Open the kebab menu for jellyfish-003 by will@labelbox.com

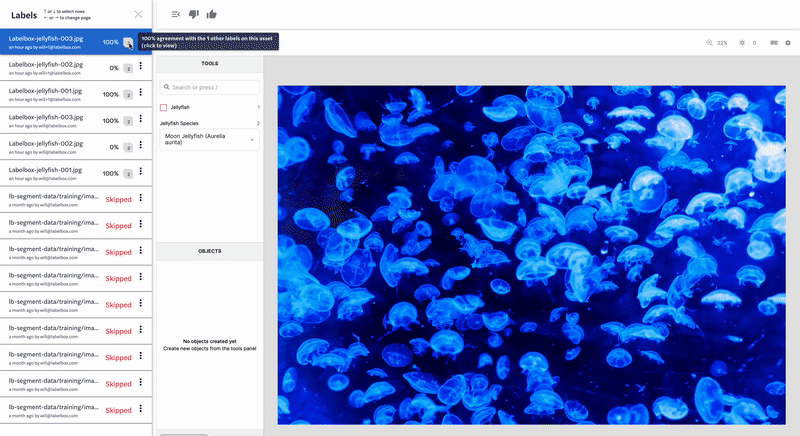click(141, 119)
